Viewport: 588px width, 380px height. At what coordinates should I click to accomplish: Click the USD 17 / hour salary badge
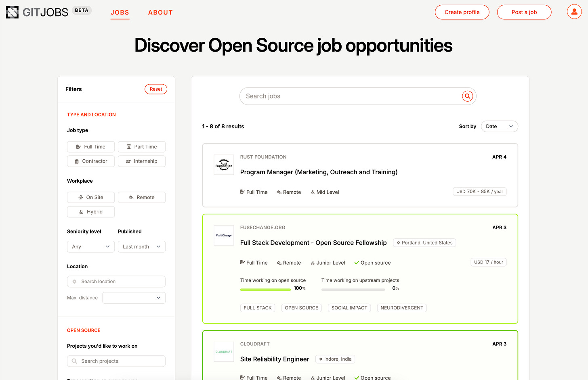[489, 262]
